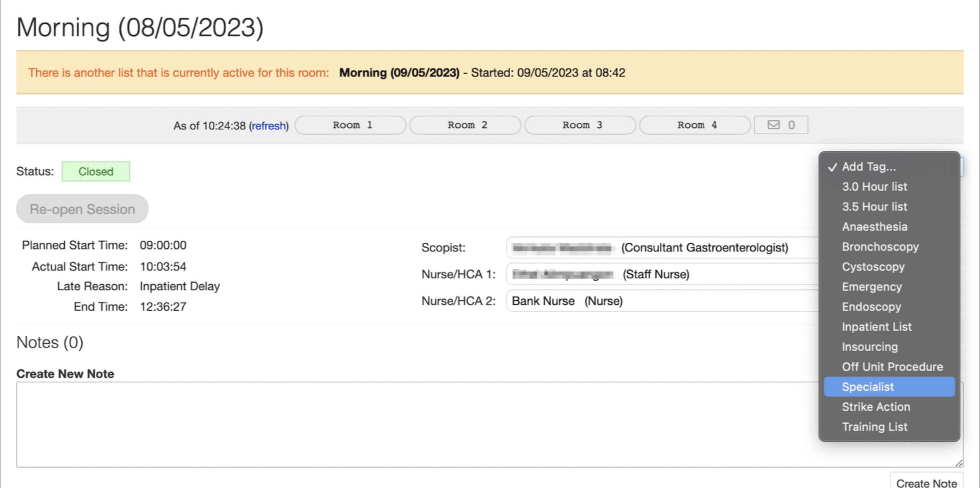Select the 3.0 Hour list tag
980x488 pixels.
point(874,187)
